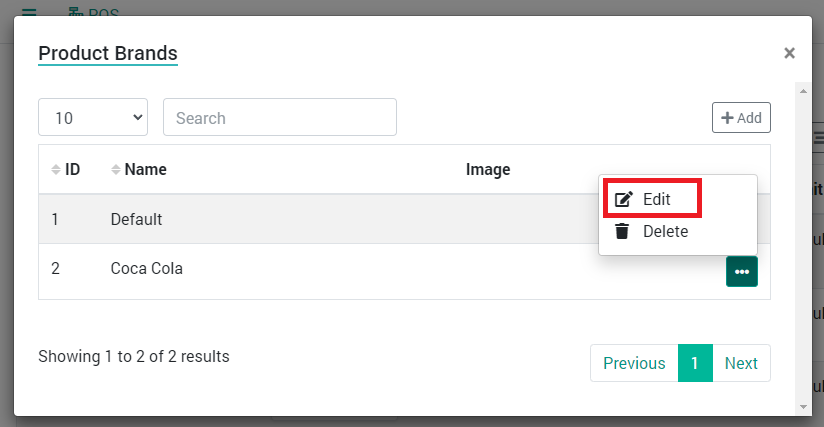Click the hamburger menu icon behind dialog

coord(29,12)
